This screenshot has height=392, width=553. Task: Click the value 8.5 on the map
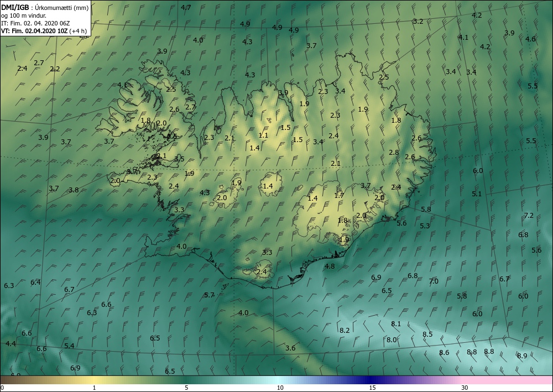(427, 334)
